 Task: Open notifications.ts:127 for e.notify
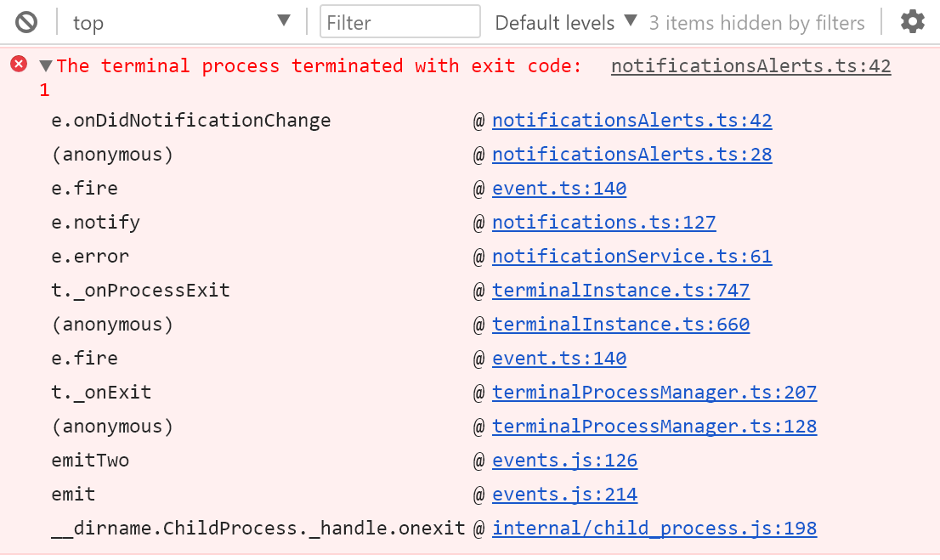[x=603, y=222]
